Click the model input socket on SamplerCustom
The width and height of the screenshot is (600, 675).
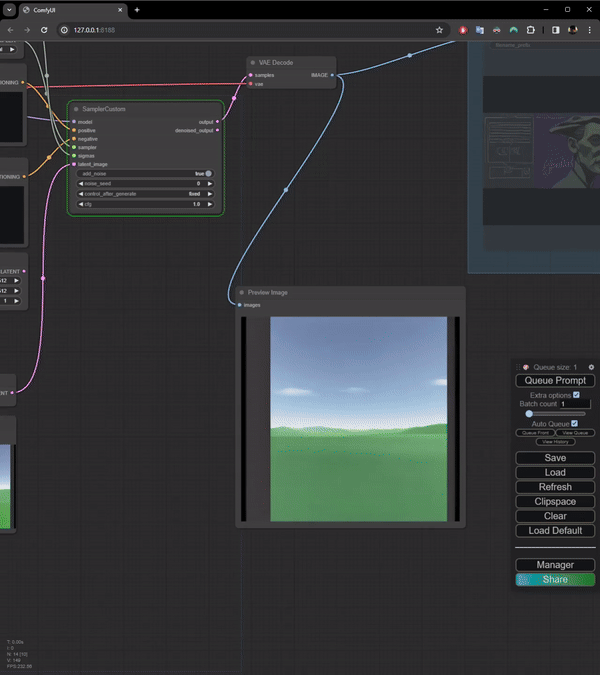(74, 122)
